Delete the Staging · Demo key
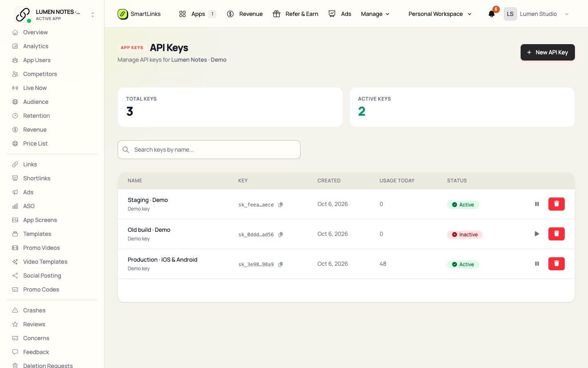This screenshot has width=588, height=368. (x=556, y=204)
